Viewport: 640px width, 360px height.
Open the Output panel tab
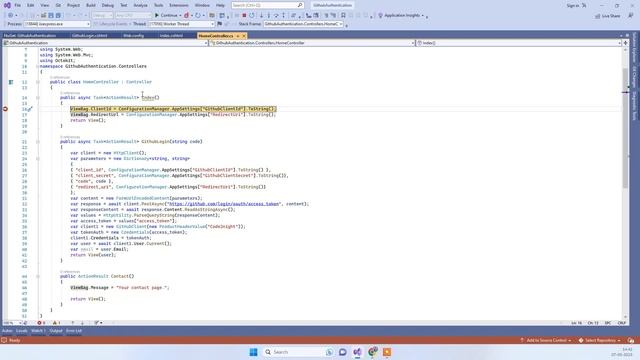pos(56,331)
